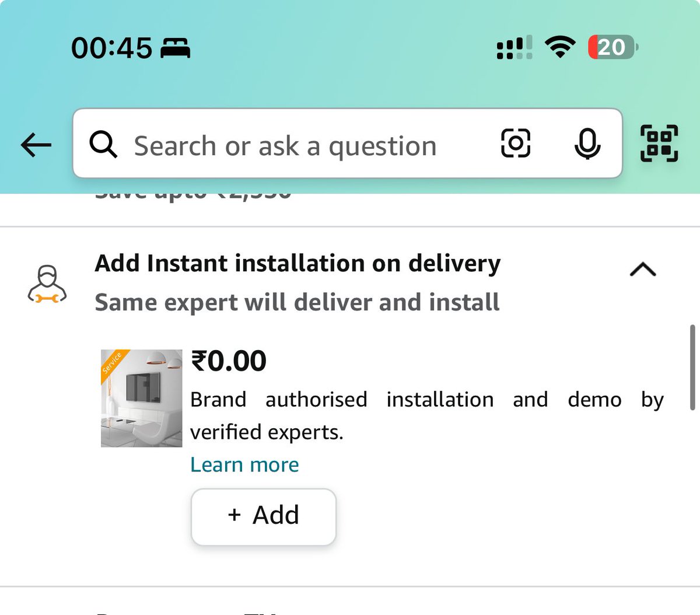Open the Learn more link
700x615 pixels.
point(244,464)
